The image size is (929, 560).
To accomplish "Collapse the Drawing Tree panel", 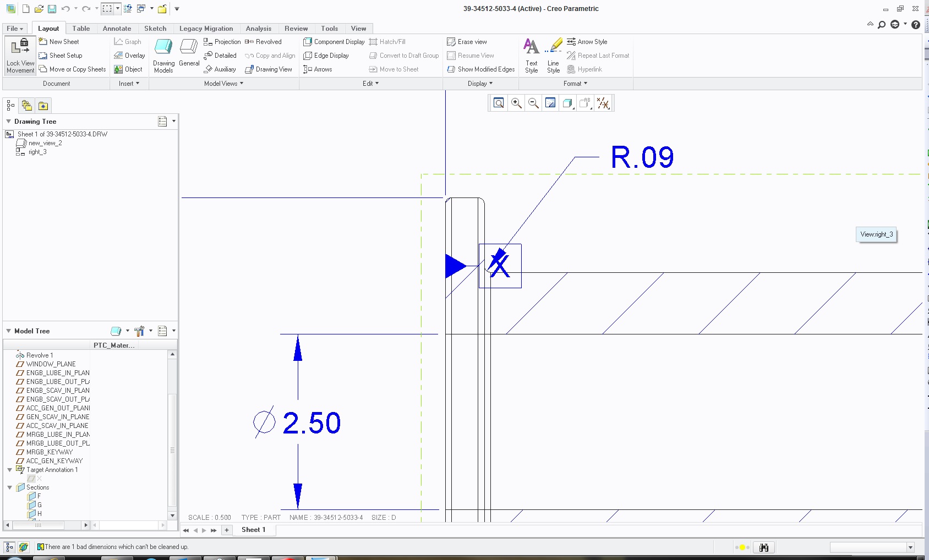I will [x=8, y=121].
